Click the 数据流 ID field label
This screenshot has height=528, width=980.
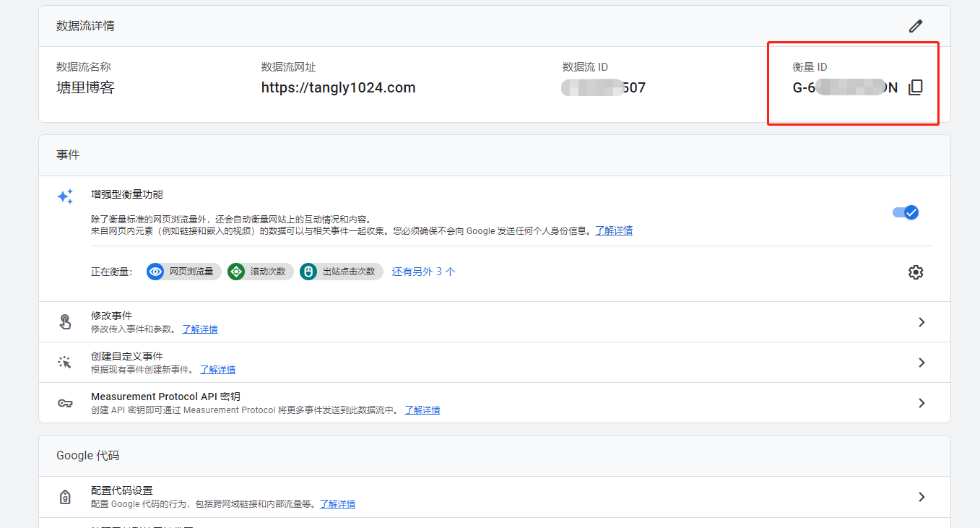point(585,67)
